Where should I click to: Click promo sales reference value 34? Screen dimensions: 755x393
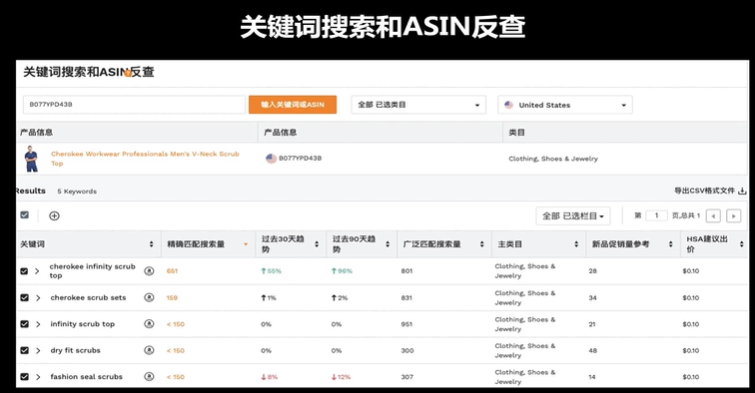click(593, 298)
